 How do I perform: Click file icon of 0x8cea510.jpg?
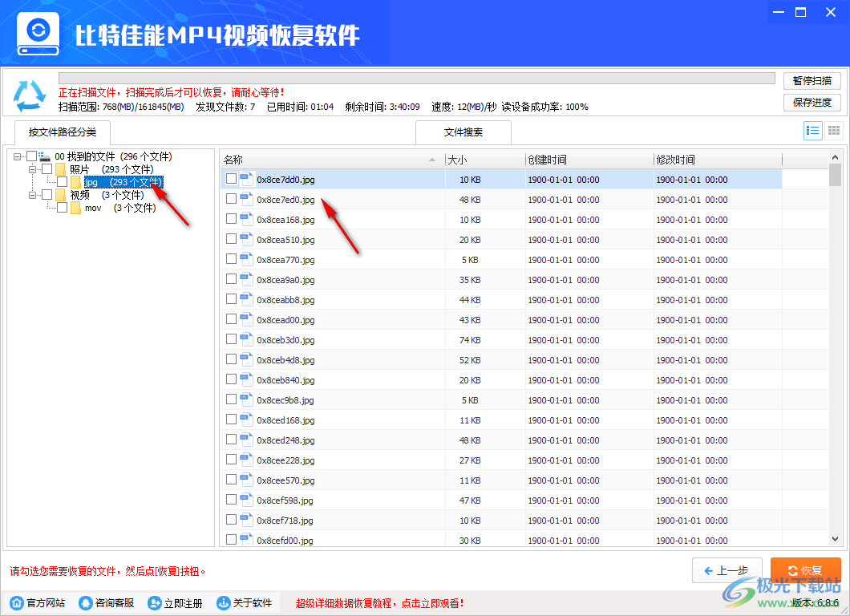[247, 239]
